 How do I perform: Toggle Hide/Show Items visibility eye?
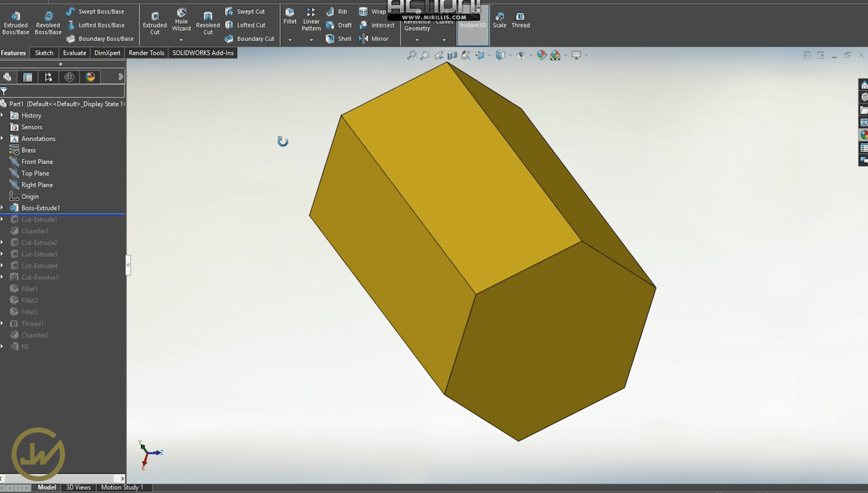pyautogui.click(x=521, y=55)
